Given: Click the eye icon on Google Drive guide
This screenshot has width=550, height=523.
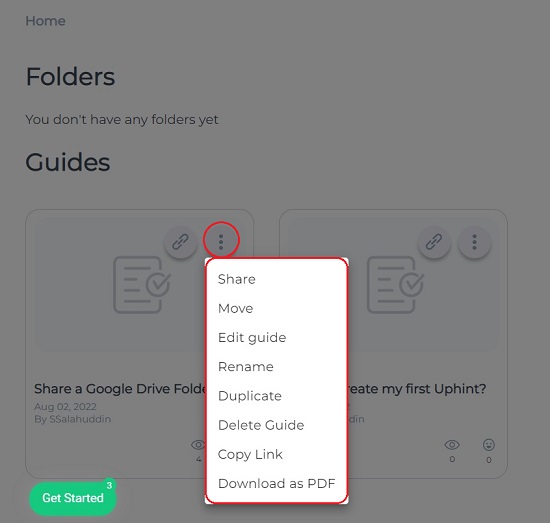Looking at the screenshot, I should click(x=198, y=445).
